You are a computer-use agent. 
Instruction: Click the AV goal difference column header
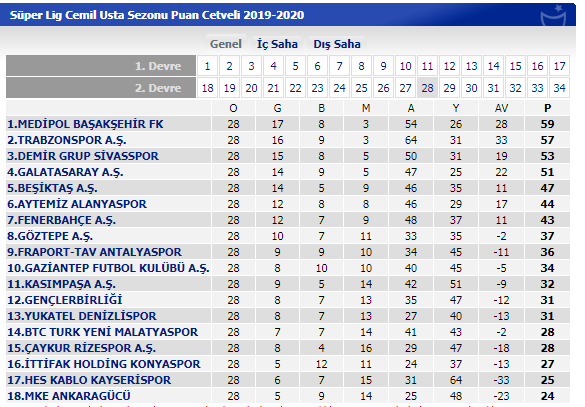pos(501,108)
